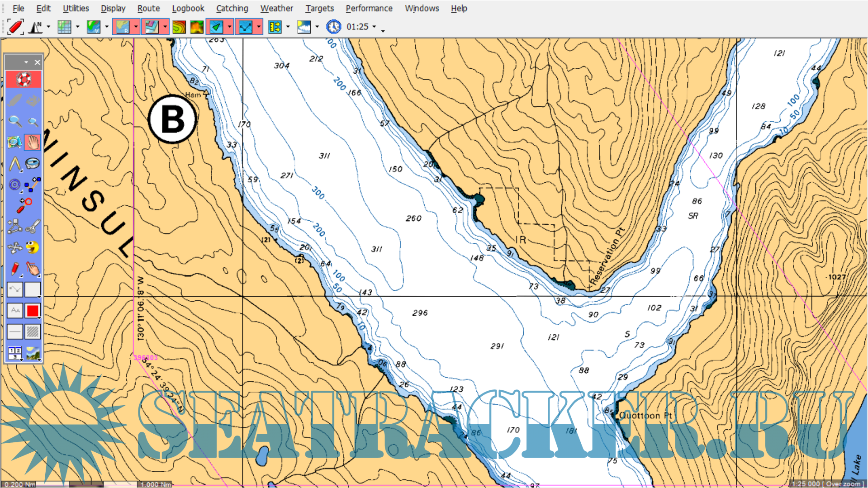Click the zoom in magnifier
Screen dimensions: 868x488
14,121
